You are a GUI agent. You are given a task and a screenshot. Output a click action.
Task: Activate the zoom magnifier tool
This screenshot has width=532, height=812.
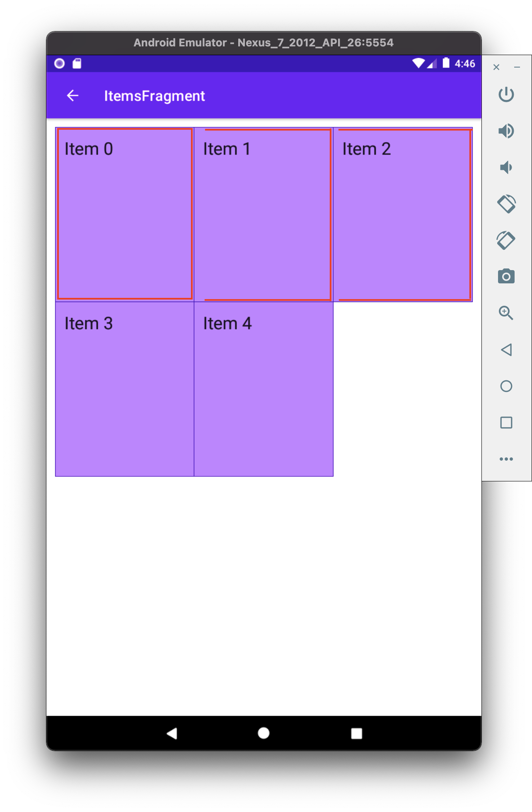coord(506,313)
